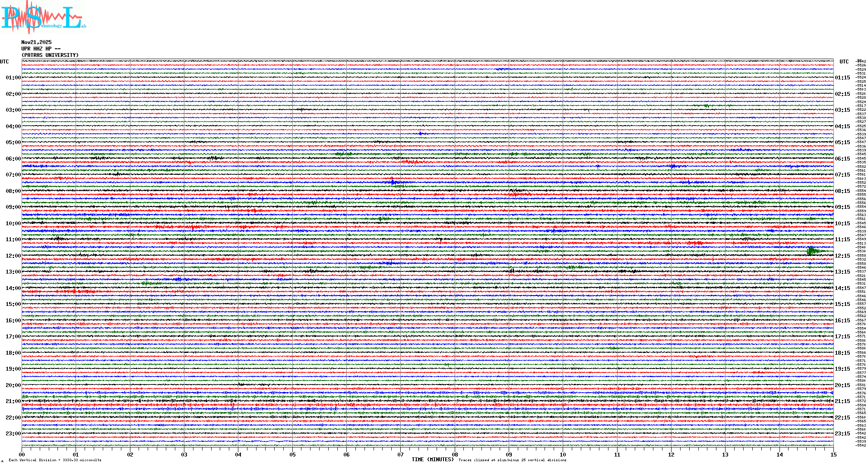Click the 13:15 time label on right
Image resolution: width=868 pixels, height=466 pixels.
tap(843, 272)
